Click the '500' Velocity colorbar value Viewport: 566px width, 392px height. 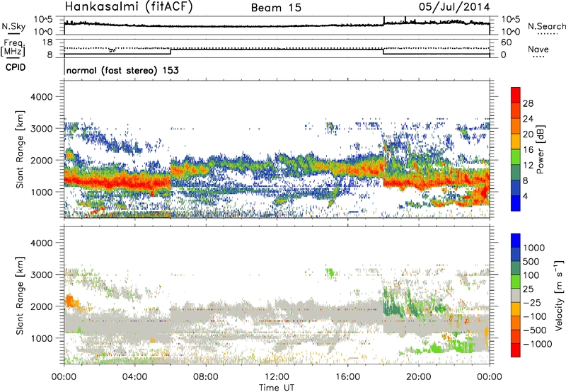531,261
